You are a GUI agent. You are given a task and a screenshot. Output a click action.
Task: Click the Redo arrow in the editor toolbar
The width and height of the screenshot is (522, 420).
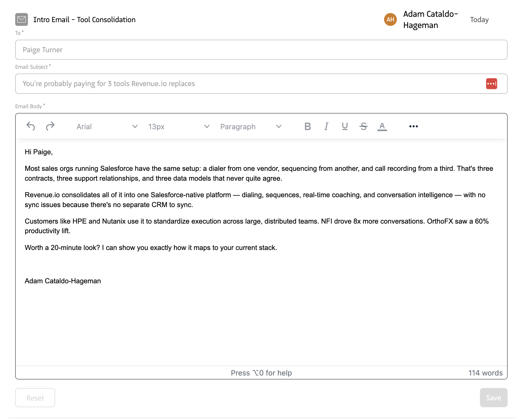50,126
